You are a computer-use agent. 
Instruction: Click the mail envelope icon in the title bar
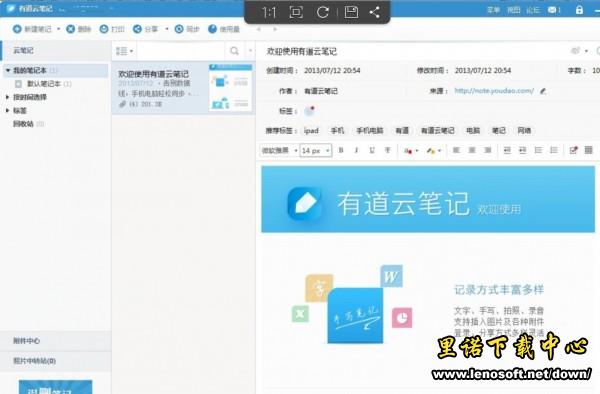tap(552, 10)
